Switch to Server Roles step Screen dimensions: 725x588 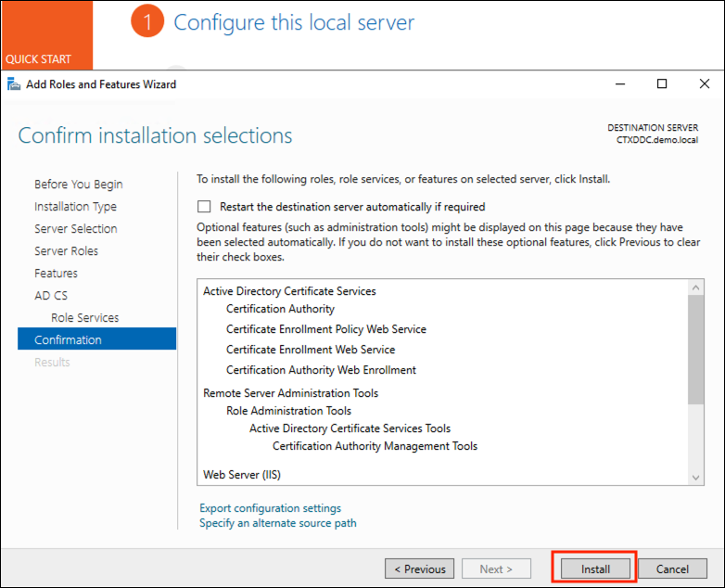pyautogui.click(x=66, y=251)
